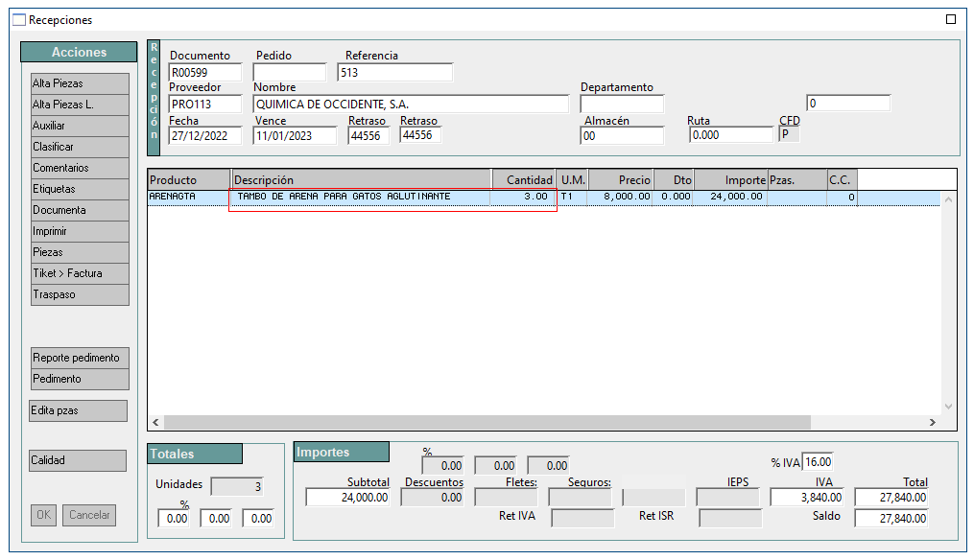
Task: Open the Alta Piezas L. action
Action: pos(81,105)
